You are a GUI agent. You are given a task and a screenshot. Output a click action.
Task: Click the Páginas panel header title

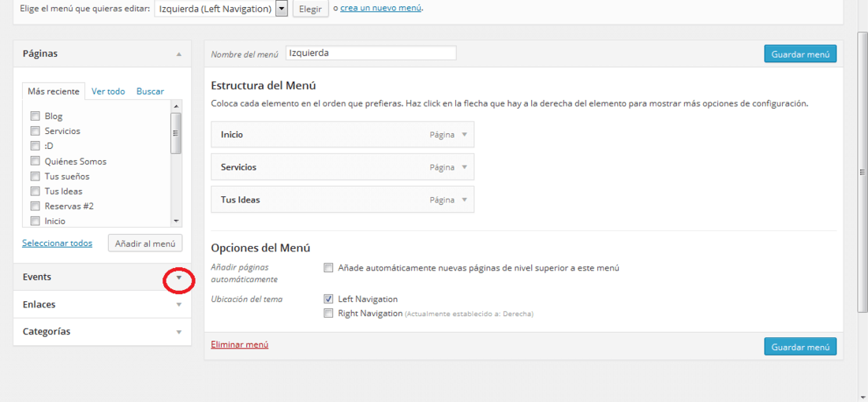[x=40, y=54]
